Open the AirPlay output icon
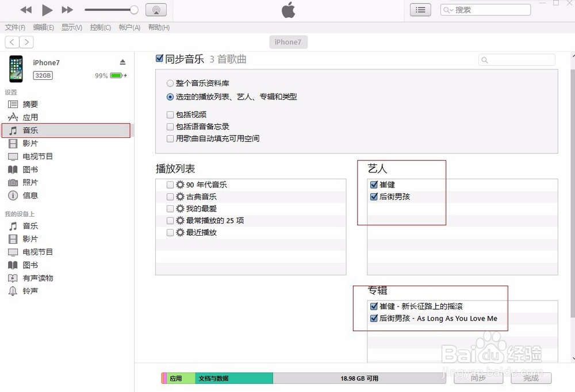 [x=156, y=10]
